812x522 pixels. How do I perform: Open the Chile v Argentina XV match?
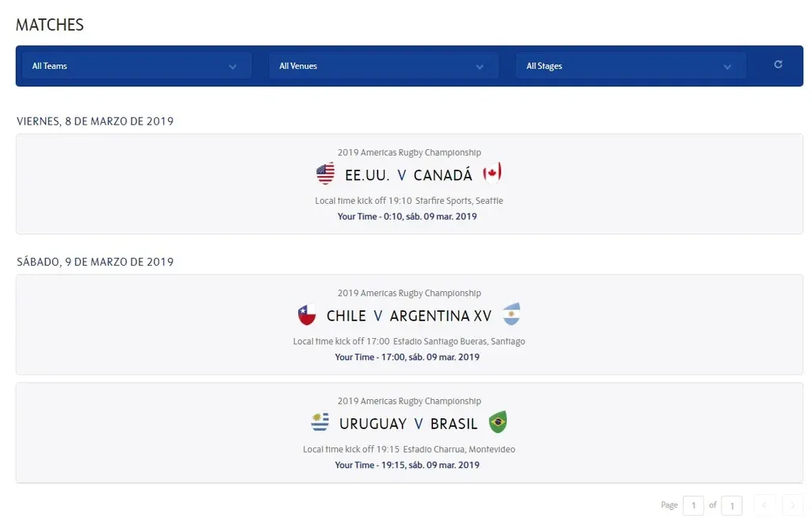point(408,316)
